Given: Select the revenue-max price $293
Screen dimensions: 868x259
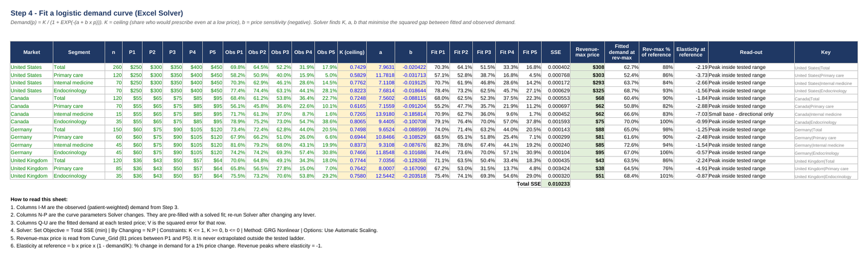Looking at the screenshot, I should [588, 83].
